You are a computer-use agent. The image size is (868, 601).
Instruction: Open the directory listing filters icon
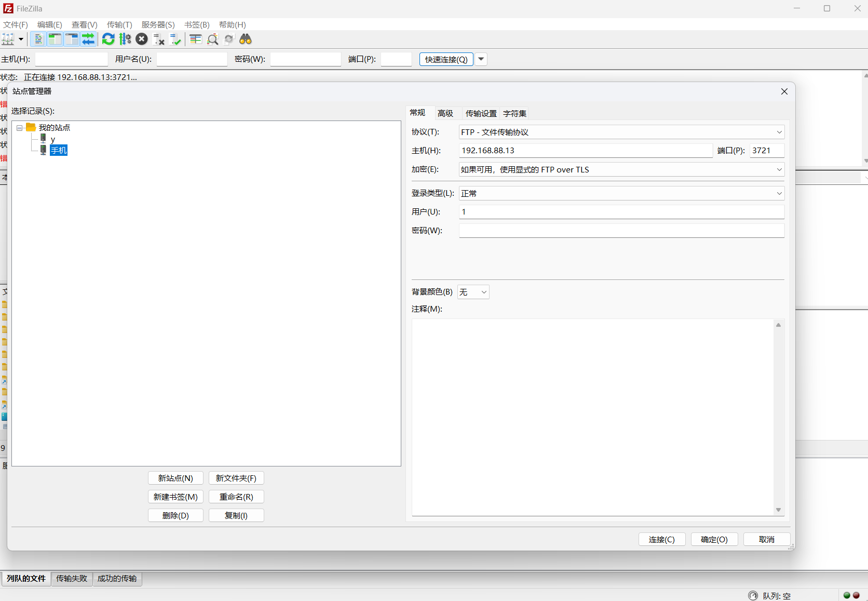196,39
